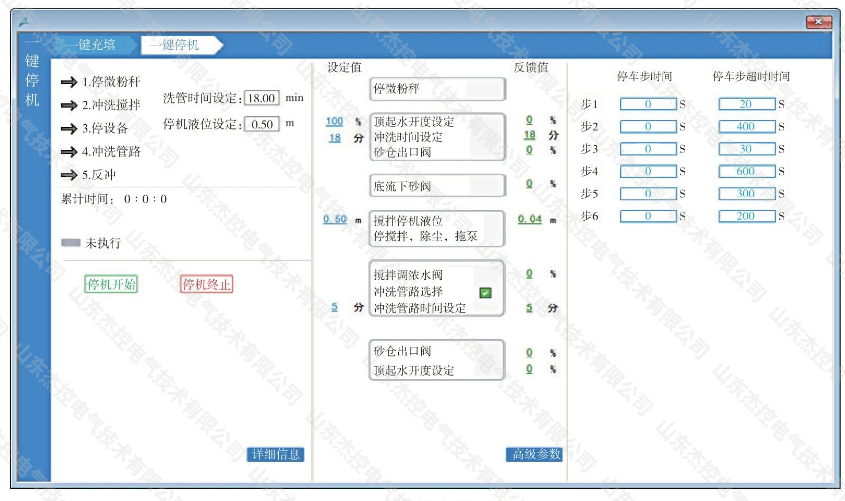Toggle the green 冲洗管路选择 checkbox
The width and height of the screenshot is (845, 501).
[485, 293]
